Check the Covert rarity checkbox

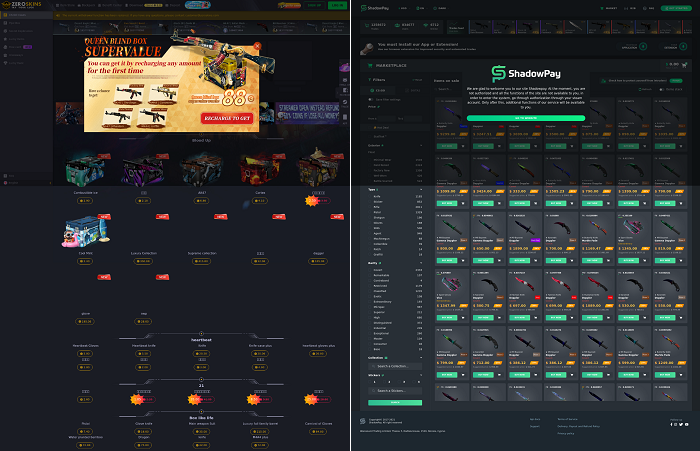tap(370, 270)
